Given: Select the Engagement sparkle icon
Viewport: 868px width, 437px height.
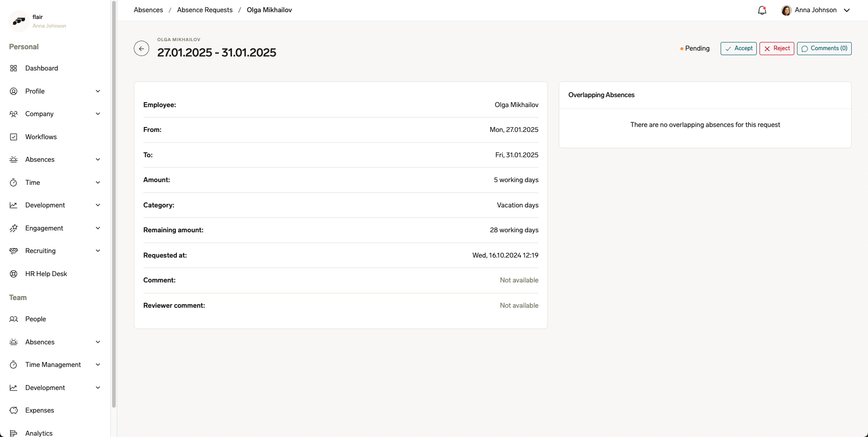Looking at the screenshot, I should point(14,228).
